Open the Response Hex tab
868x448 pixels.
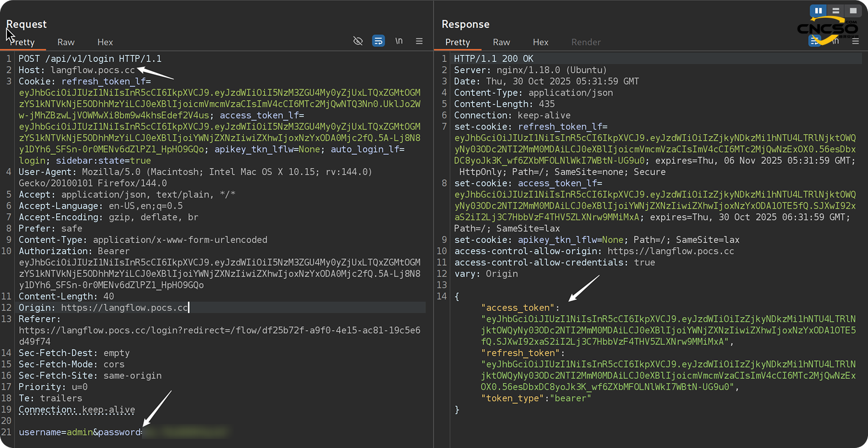tap(540, 42)
